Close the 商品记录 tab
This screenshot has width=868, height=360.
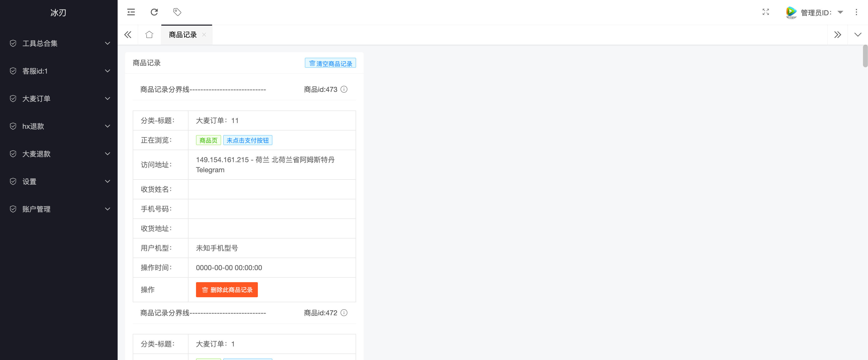[204, 35]
